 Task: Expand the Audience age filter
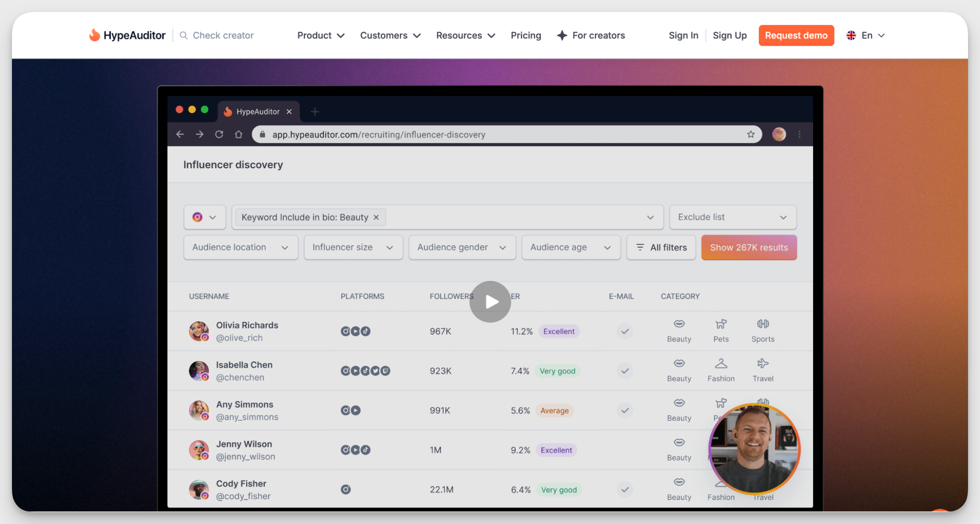(x=571, y=247)
